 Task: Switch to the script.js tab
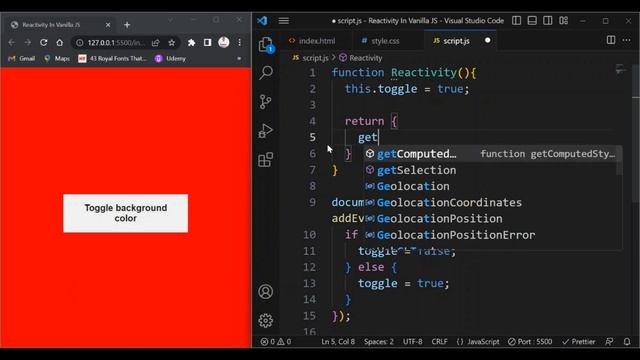pyautogui.click(x=456, y=41)
